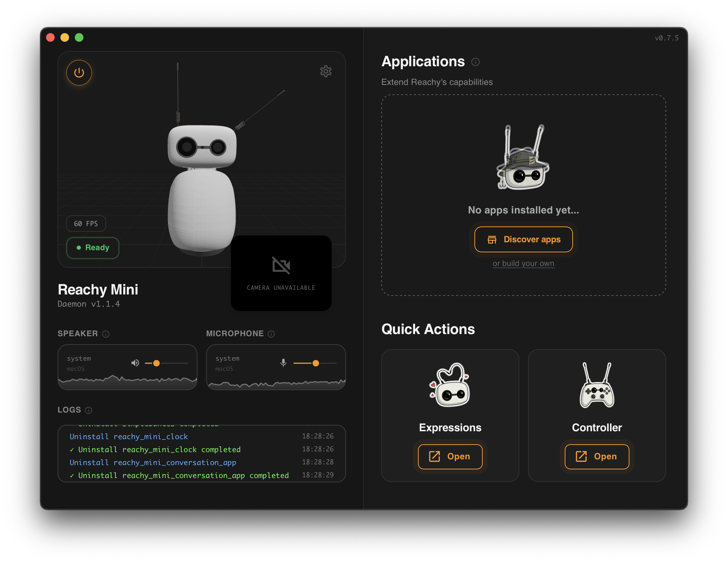The width and height of the screenshot is (728, 563).
Task: Click the Expressions robot illustration
Action: coord(450,385)
